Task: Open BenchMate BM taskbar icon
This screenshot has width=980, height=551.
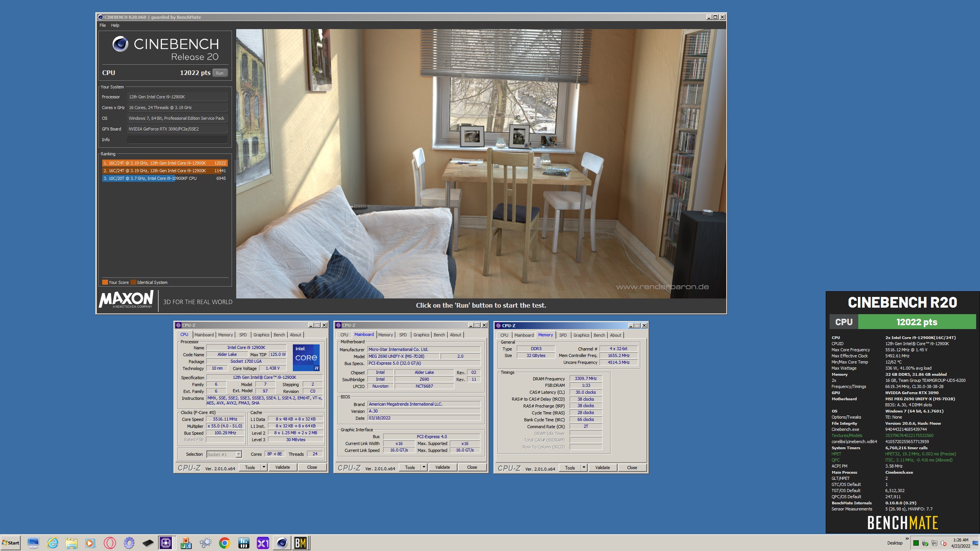Action: (x=301, y=543)
